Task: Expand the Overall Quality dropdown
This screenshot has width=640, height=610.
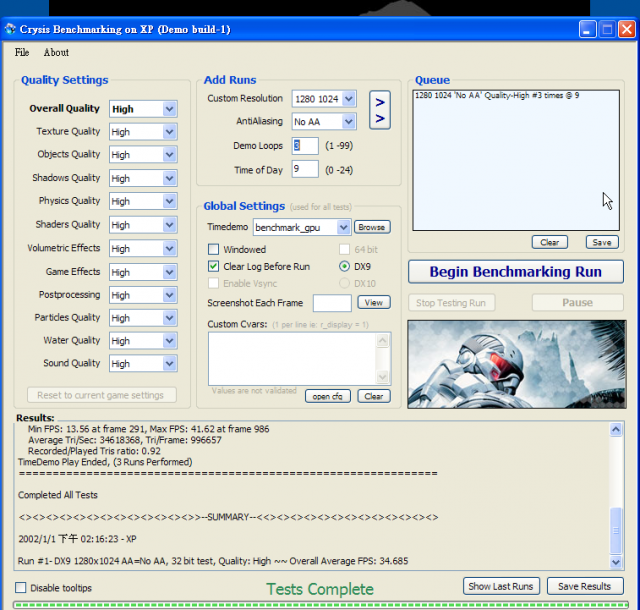Action: coord(169,109)
